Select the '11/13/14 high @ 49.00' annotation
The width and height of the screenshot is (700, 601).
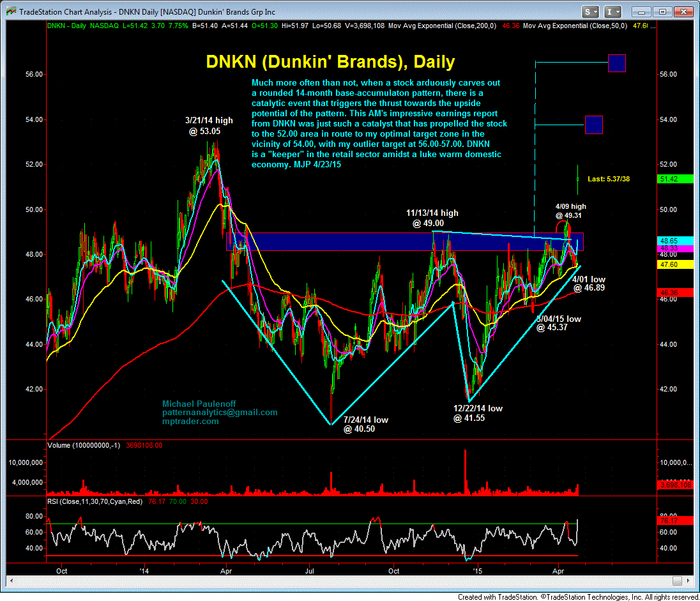432,218
